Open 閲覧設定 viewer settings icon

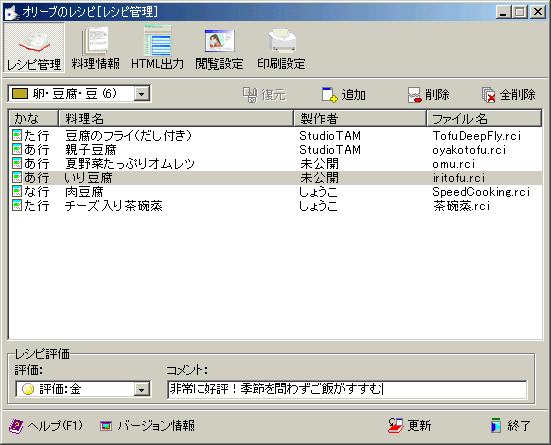coord(219,41)
